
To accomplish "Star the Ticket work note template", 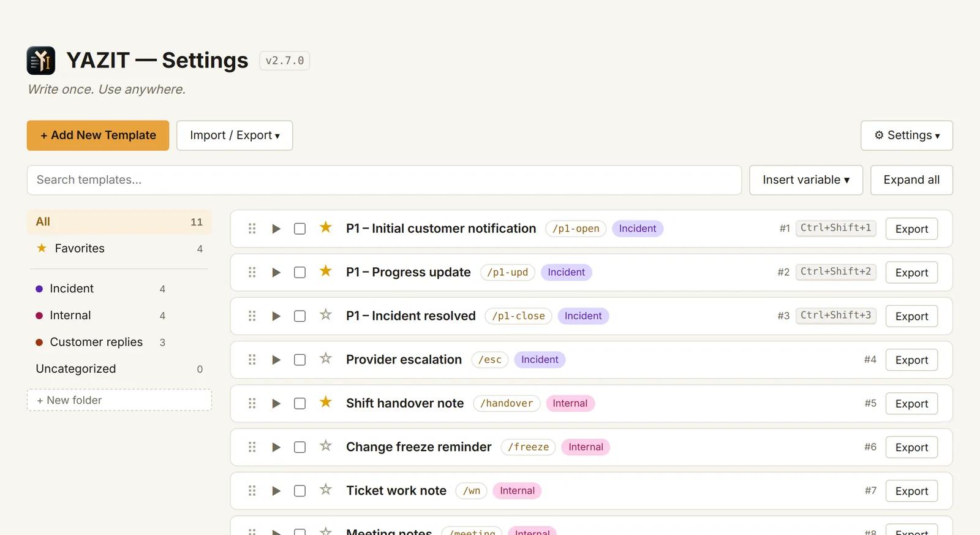I will pos(326,490).
